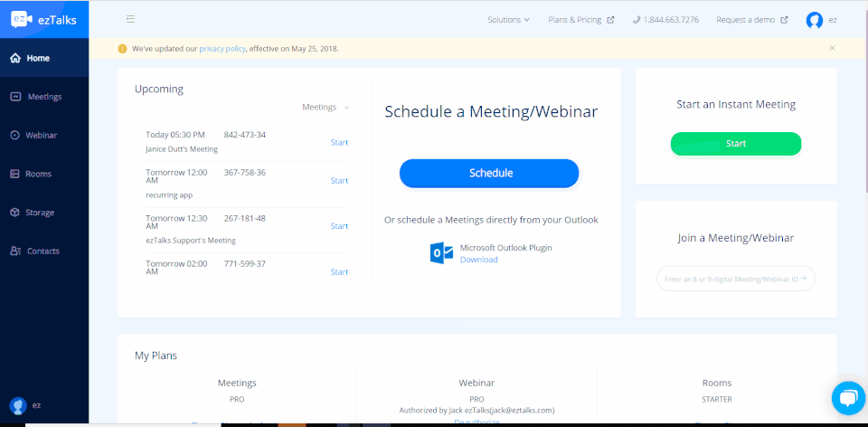The height and width of the screenshot is (427, 868).
Task: Click the user avatar in the top right
Action: (x=815, y=20)
